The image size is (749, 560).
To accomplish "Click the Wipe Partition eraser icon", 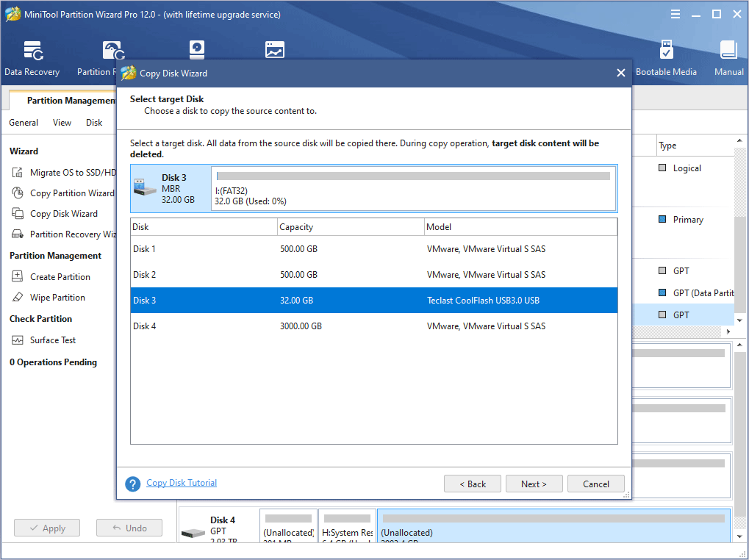I will coord(18,297).
